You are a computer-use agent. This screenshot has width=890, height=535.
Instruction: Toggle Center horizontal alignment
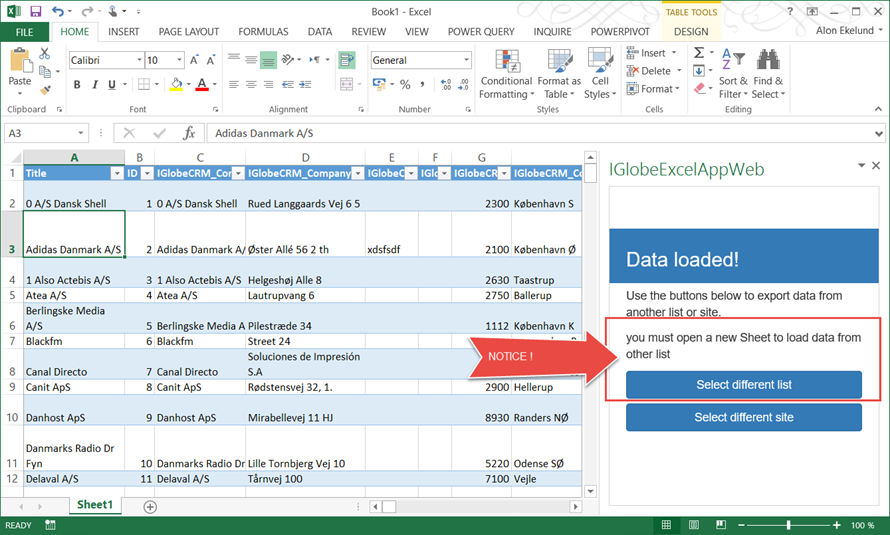coord(251,85)
